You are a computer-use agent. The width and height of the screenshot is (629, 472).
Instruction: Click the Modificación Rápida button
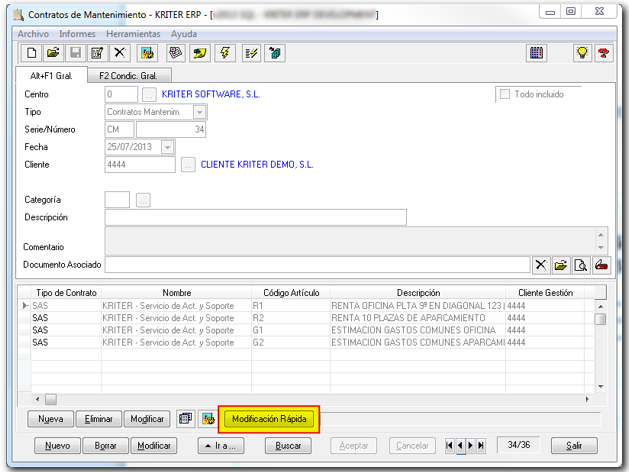point(269,419)
